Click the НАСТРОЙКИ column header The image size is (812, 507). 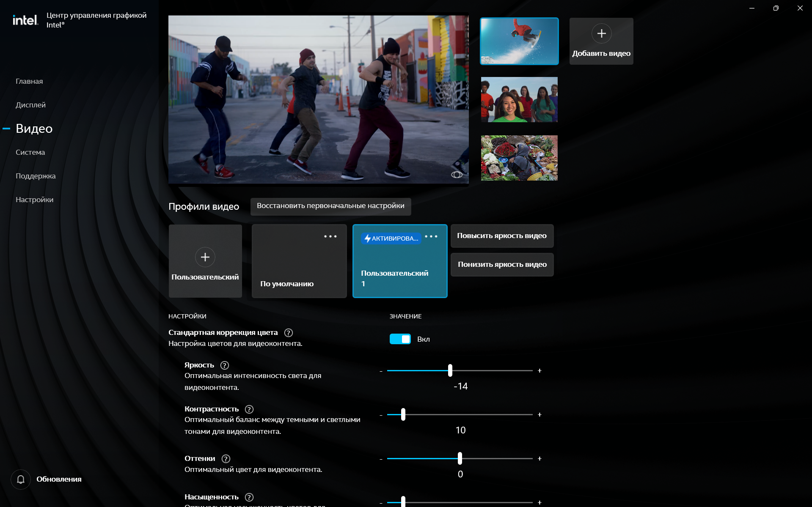[187, 316]
